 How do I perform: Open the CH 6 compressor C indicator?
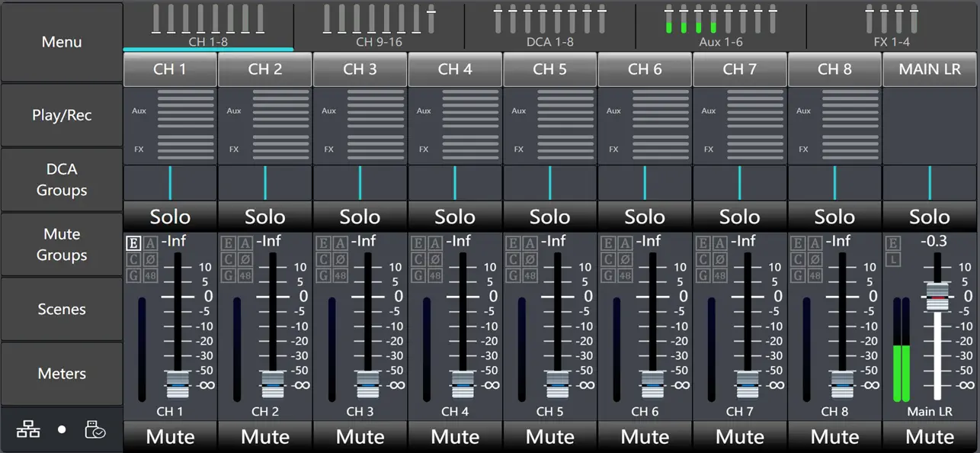(607, 259)
